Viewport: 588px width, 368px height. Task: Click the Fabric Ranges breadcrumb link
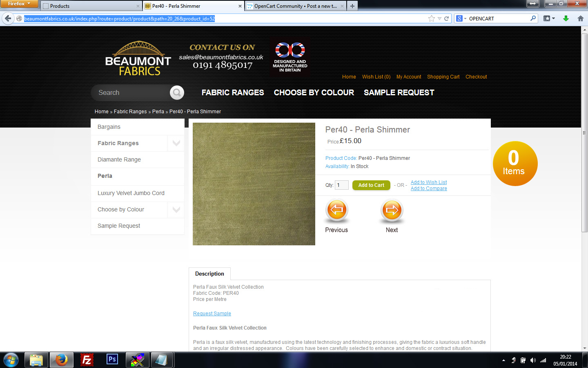[130, 112]
